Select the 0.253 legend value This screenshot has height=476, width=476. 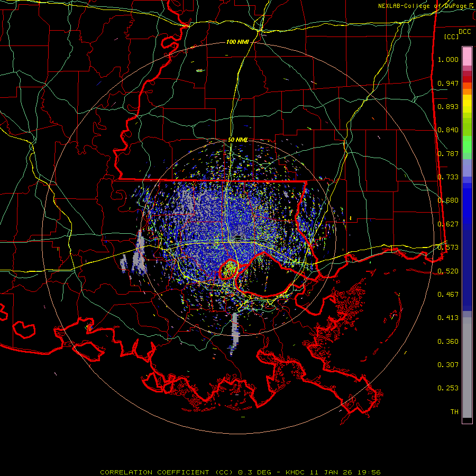point(448,388)
